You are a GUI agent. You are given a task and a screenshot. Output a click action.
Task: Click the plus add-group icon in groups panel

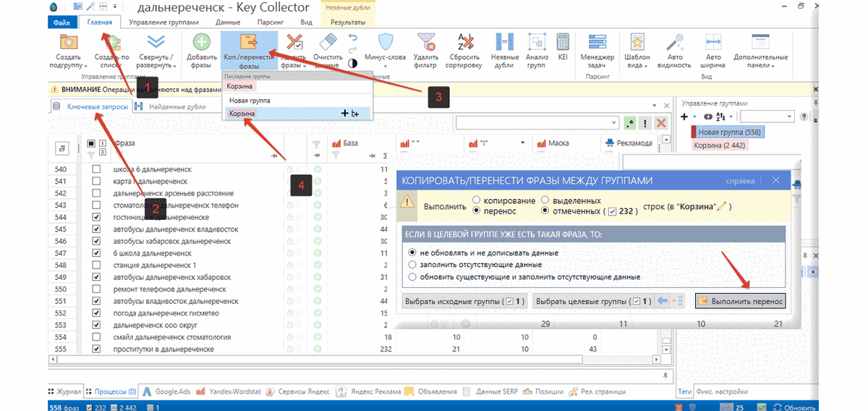(x=684, y=116)
